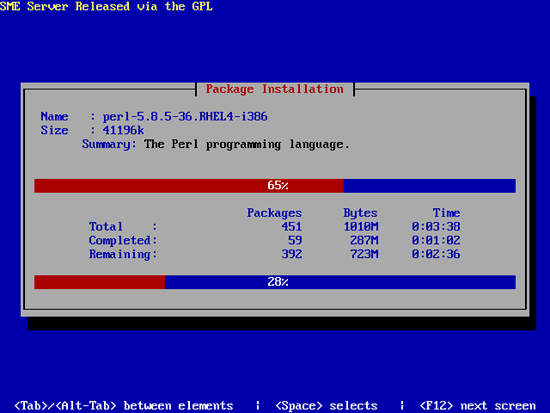The image size is (550, 413).
Task: Click the Space selects hint
Action: 326,406
